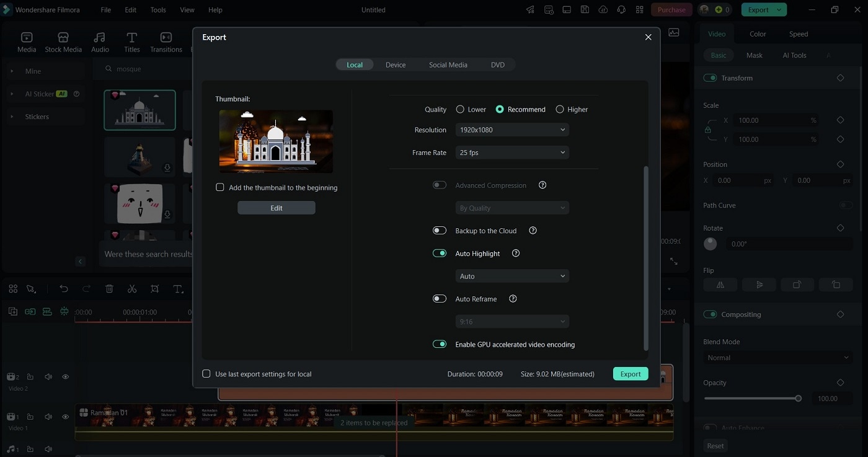Image resolution: width=868 pixels, height=457 pixels.
Task: Open the Auto Reframe 9:16 dropdown
Action: point(512,322)
